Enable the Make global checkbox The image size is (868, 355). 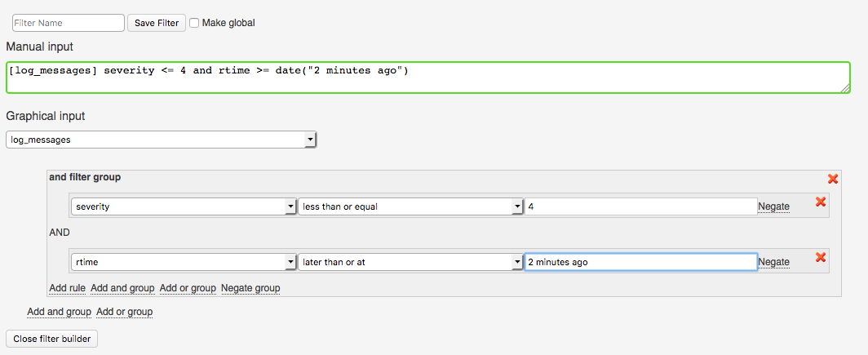(194, 23)
